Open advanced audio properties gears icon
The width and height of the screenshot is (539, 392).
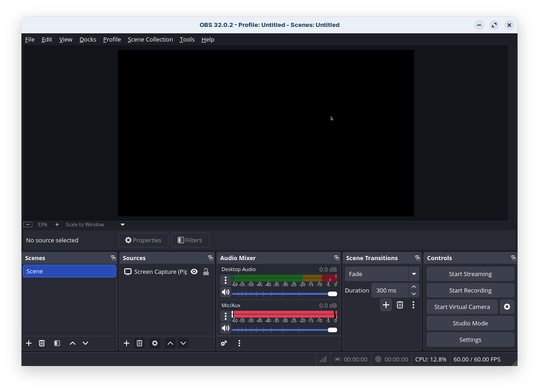click(224, 343)
